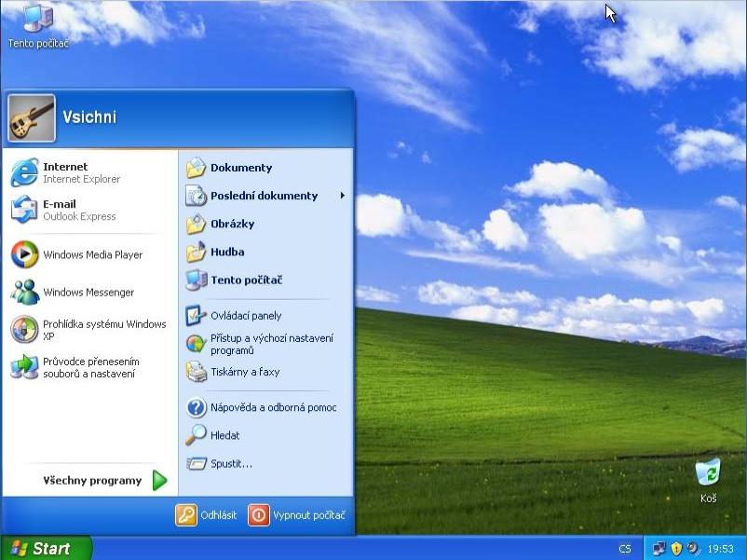
Task: Open Nápověda a odborná pomoc
Action: coord(266,407)
